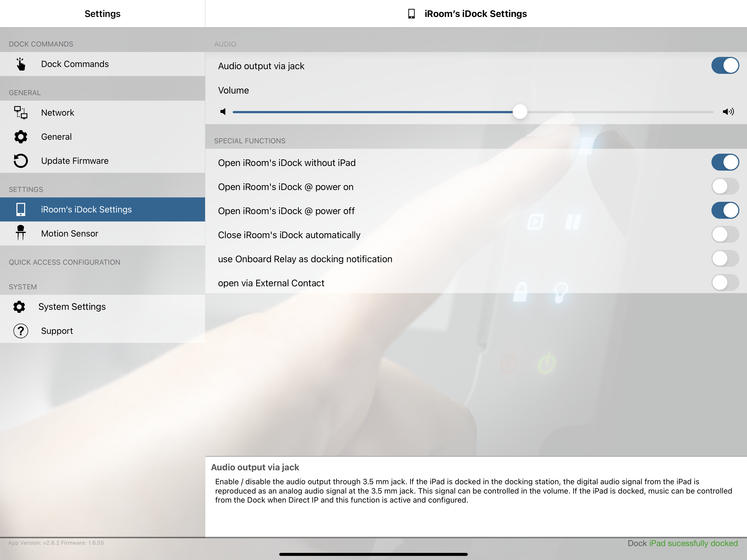The height and width of the screenshot is (560, 747).
Task: Click the App Version and Firmware text
Action: (56, 543)
